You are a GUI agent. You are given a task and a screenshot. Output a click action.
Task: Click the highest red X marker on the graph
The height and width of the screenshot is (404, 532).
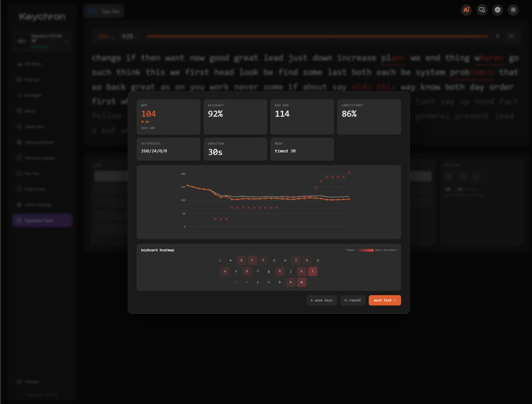[349, 172]
